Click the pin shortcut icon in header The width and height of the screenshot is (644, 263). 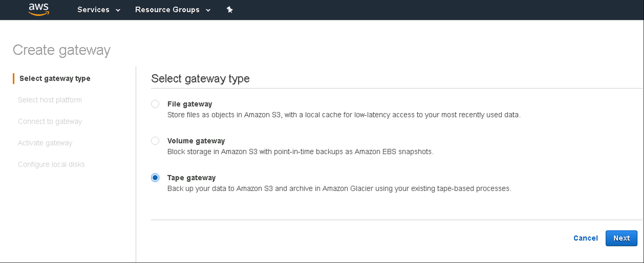(230, 10)
